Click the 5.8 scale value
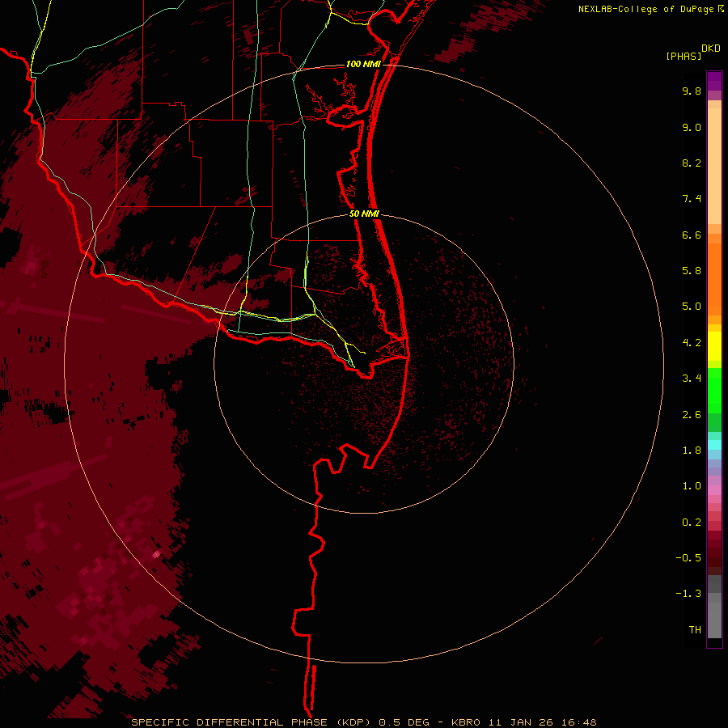This screenshot has width=728, height=728. [692, 271]
